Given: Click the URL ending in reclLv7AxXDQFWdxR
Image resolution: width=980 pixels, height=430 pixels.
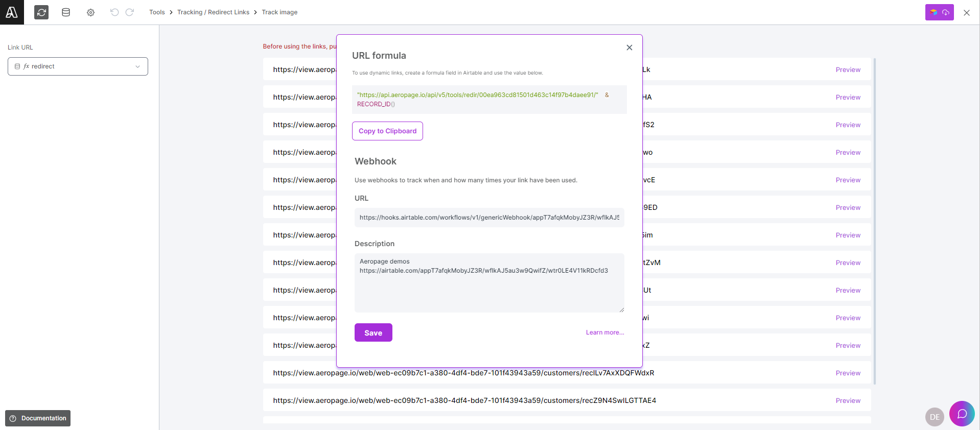Looking at the screenshot, I should click(463, 373).
